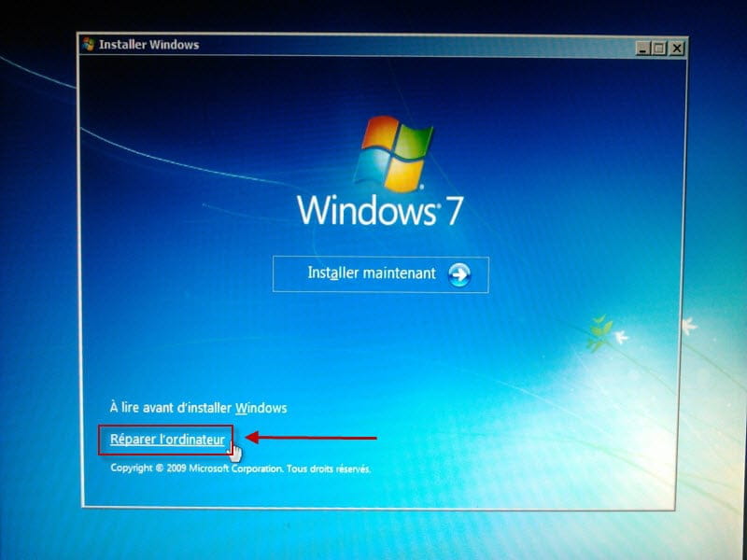747x560 pixels.
Task: Click the Installer Windows title bar text
Action: [148, 44]
